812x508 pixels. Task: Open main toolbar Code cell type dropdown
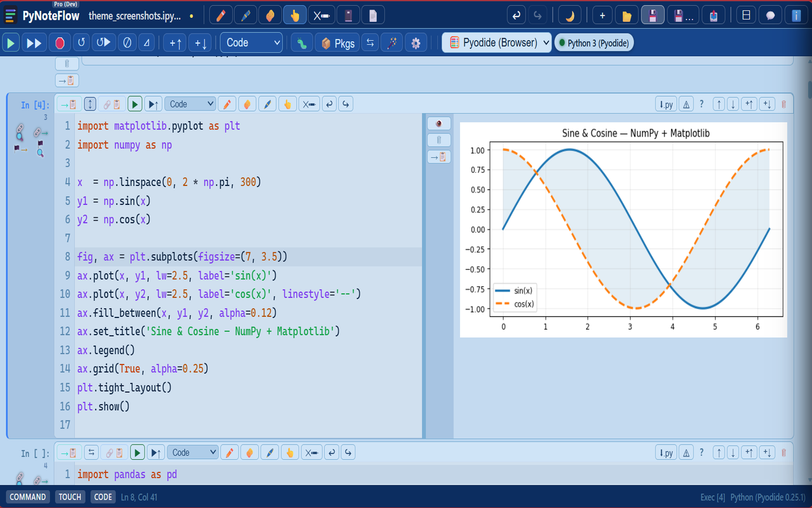(252, 43)
